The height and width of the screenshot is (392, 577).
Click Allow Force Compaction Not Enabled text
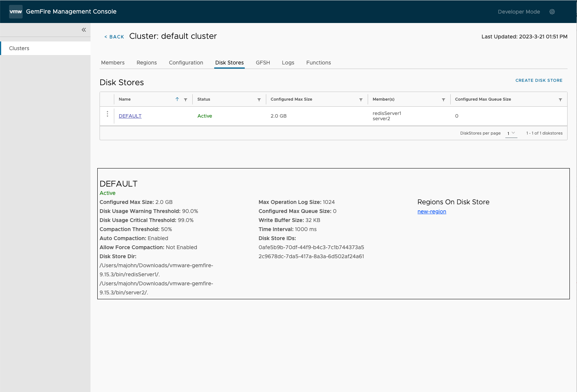click(x=148, y=247)
